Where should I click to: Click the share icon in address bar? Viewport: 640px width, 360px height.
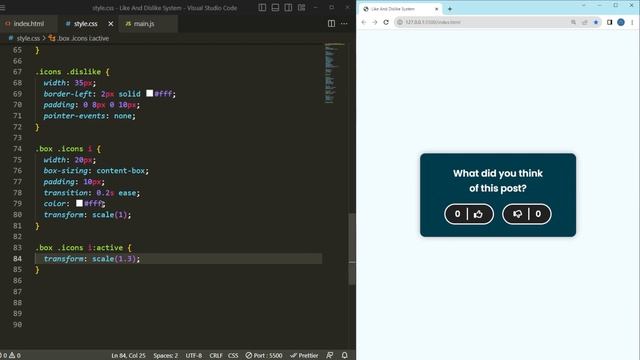tap(584, 22)
